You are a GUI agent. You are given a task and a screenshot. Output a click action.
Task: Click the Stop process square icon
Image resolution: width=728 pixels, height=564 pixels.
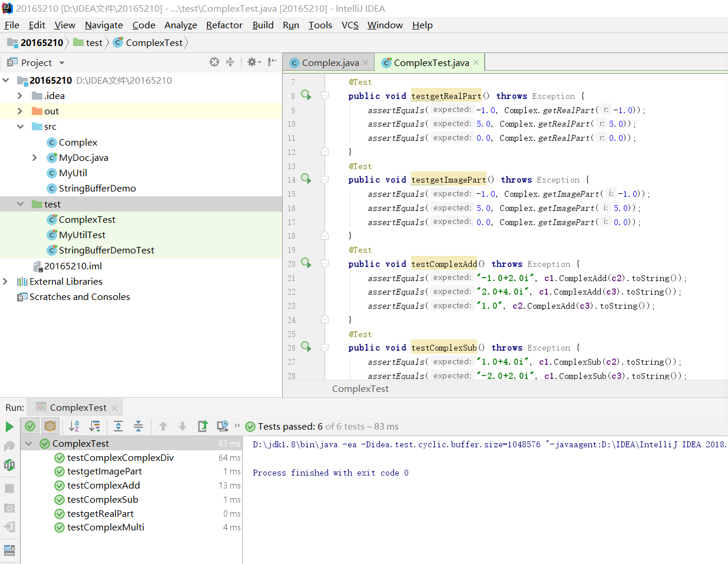pos(9,489)
